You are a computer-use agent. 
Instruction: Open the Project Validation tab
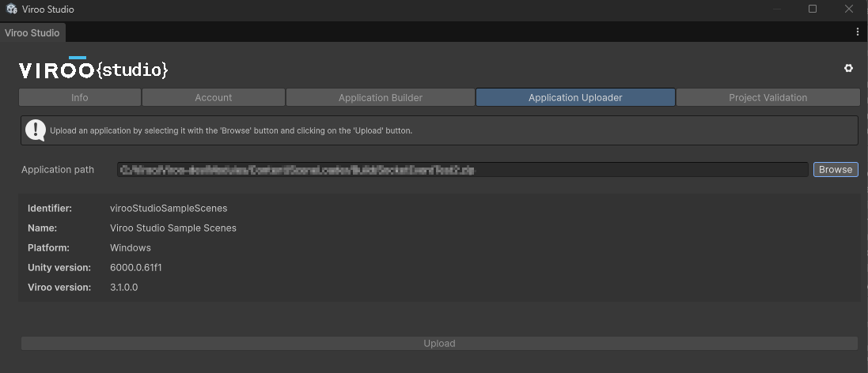tap(768, 97)
